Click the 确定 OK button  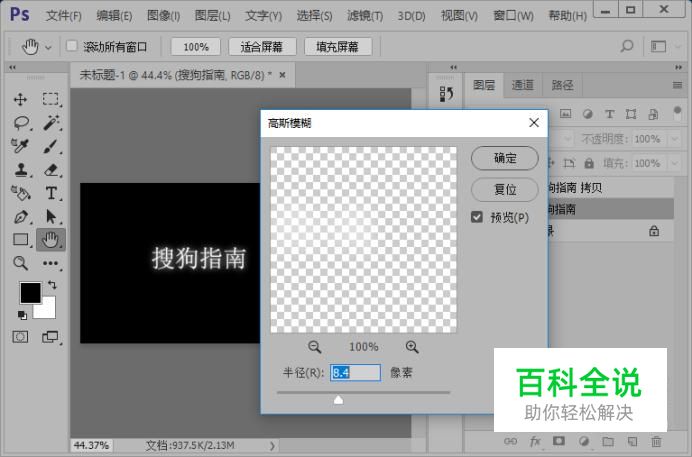[505, 158]
